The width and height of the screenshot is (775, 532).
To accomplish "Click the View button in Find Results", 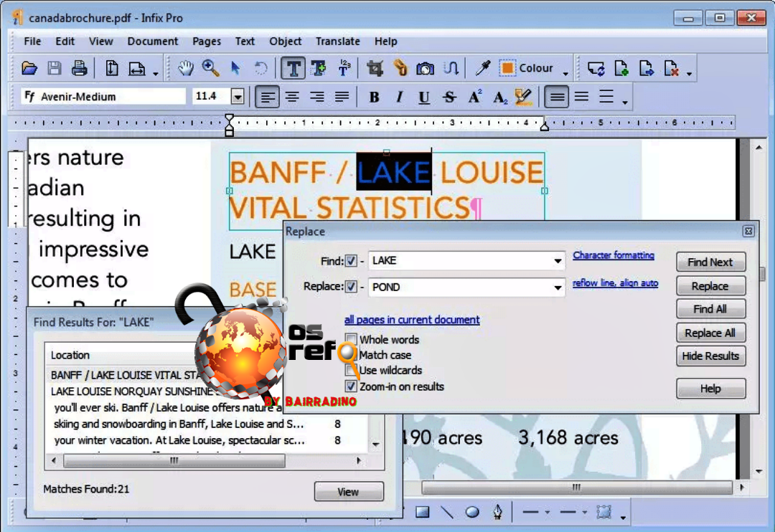I will 349,492.
